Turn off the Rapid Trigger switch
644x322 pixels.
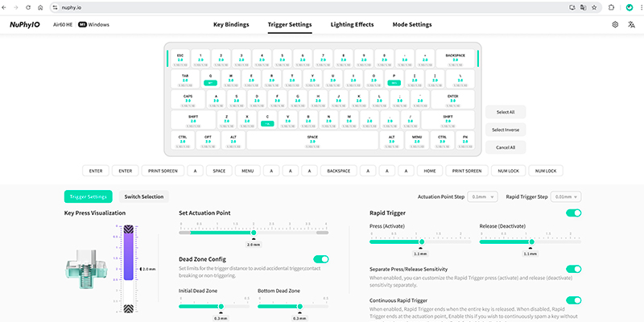(573, 213)
